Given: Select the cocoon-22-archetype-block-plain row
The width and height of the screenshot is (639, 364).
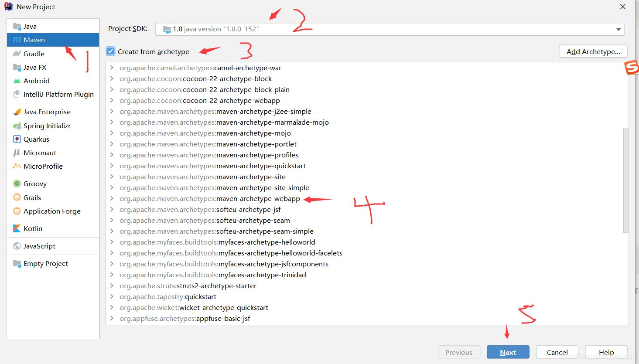Looking at the screenshot, I should point(364,89).
